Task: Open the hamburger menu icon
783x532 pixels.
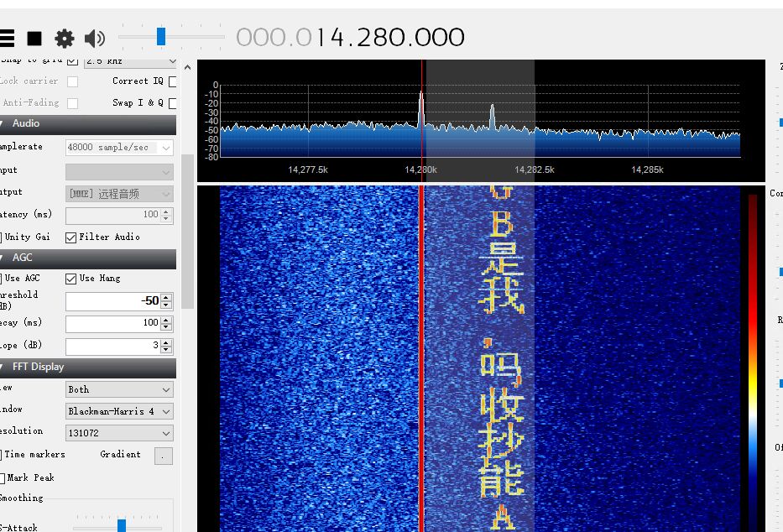Action: click(x=7, y=38)
